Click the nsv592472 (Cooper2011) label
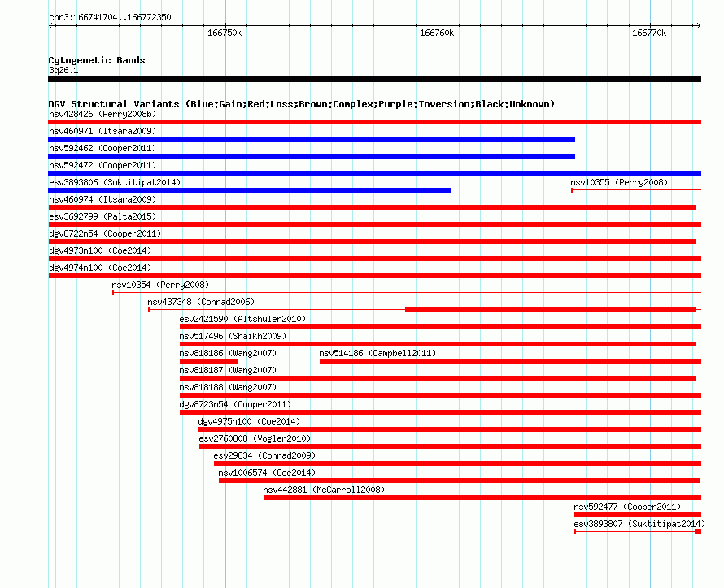 (x=102, y=165)
